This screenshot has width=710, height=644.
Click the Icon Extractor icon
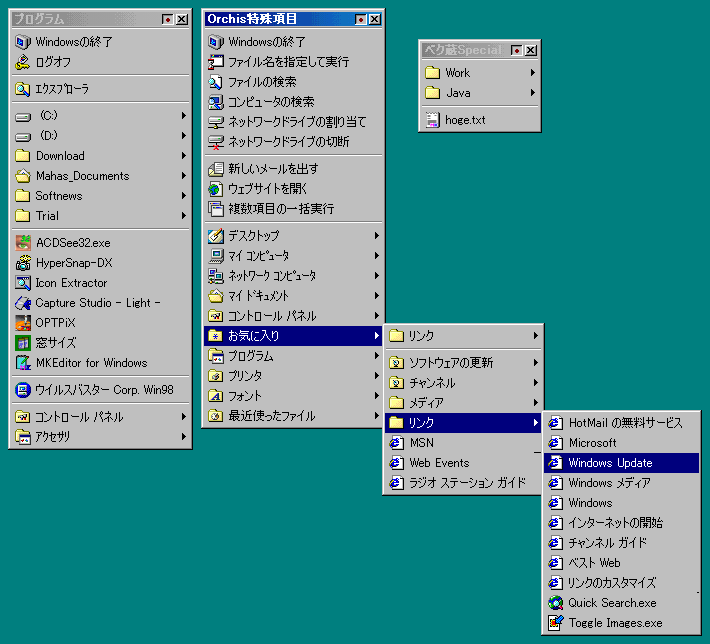23,283
